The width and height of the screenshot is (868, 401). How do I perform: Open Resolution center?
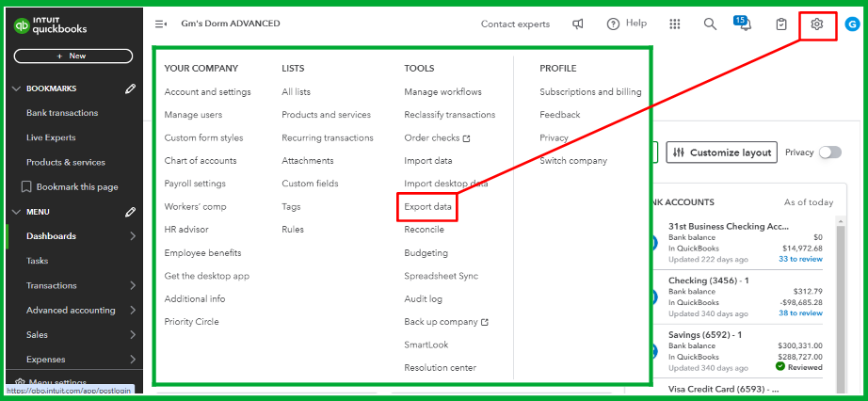440,368
